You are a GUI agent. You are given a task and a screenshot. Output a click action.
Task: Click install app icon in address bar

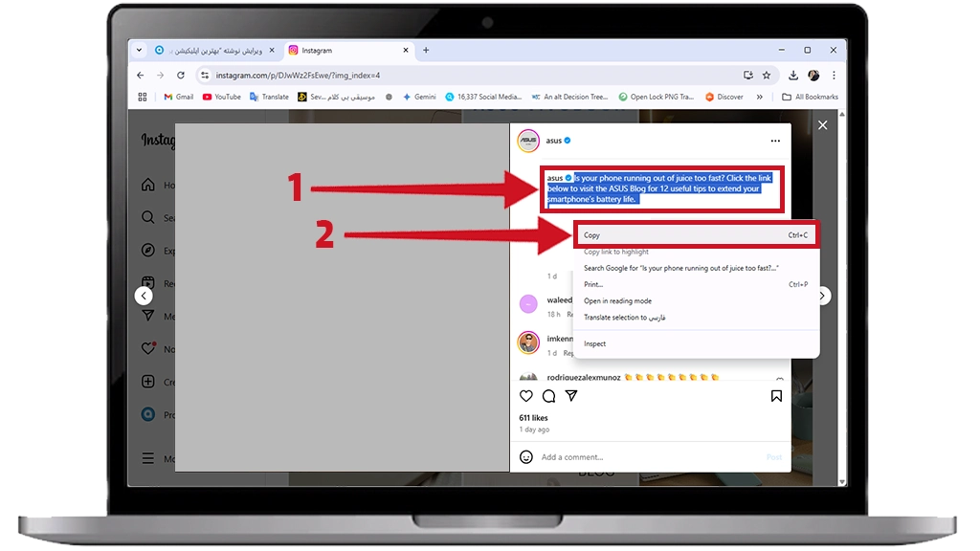[x=748, y=76]
